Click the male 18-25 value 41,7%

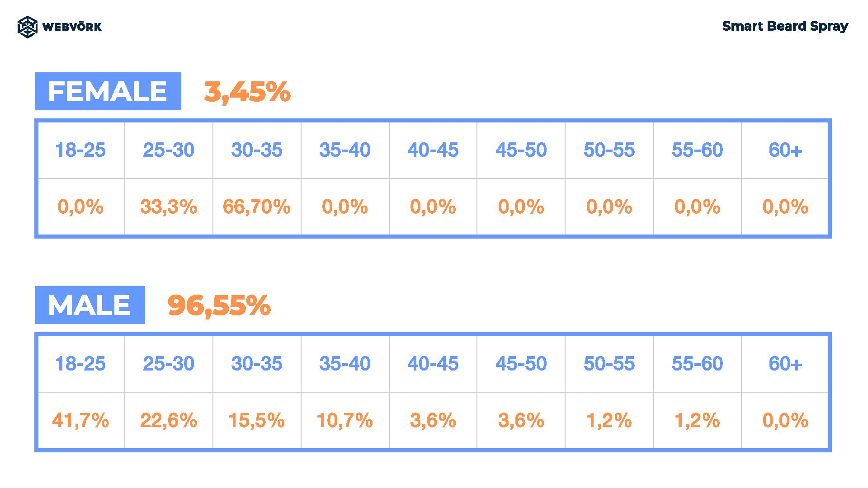[80, 421]
